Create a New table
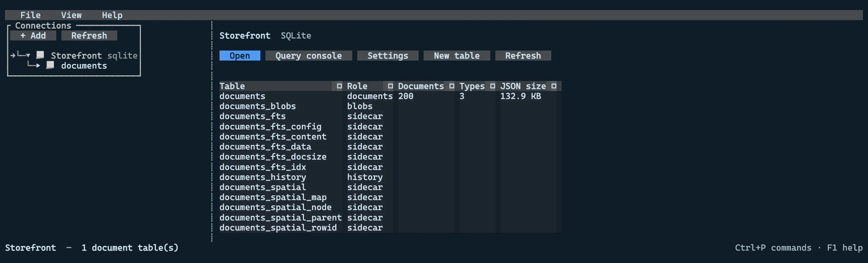Viewport: 868px width, 263px height. pyautogui.click(x=457, y=56)
